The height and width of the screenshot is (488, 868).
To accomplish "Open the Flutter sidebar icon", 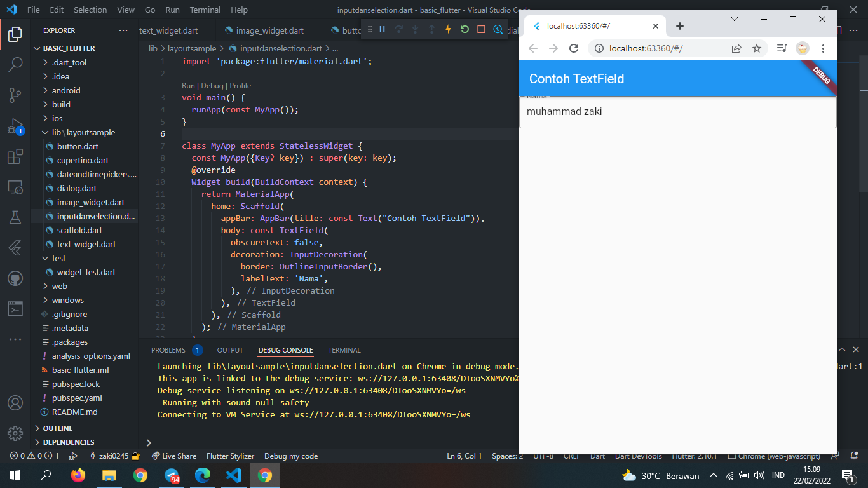I will pyautogui.click(x=15, y=247).
